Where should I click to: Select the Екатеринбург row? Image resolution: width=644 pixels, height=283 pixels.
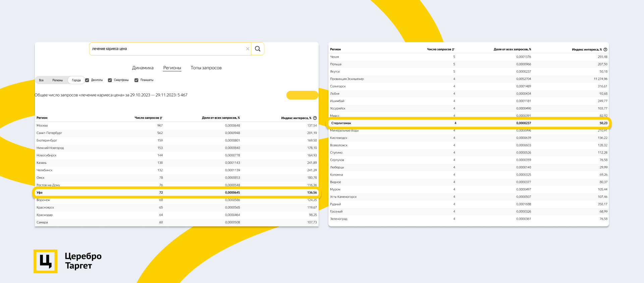click(x=177, y=140)
